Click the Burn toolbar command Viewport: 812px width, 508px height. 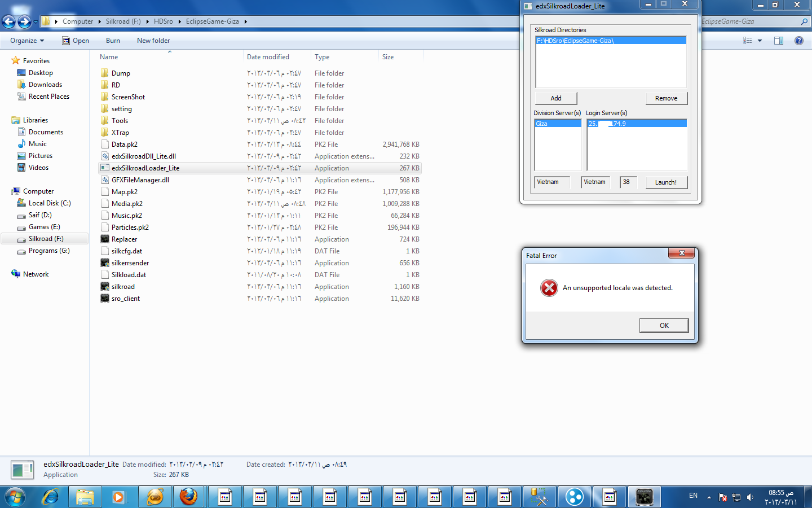click(x=113, y=41)
